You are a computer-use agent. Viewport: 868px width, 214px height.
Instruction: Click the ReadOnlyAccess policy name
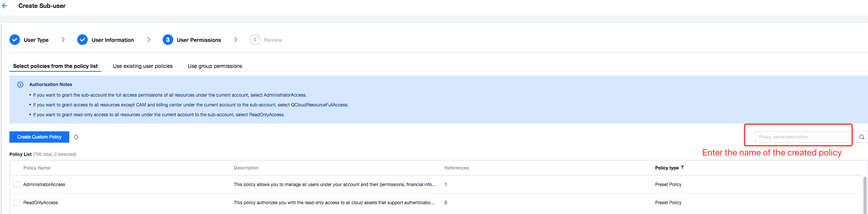[41, 203]
